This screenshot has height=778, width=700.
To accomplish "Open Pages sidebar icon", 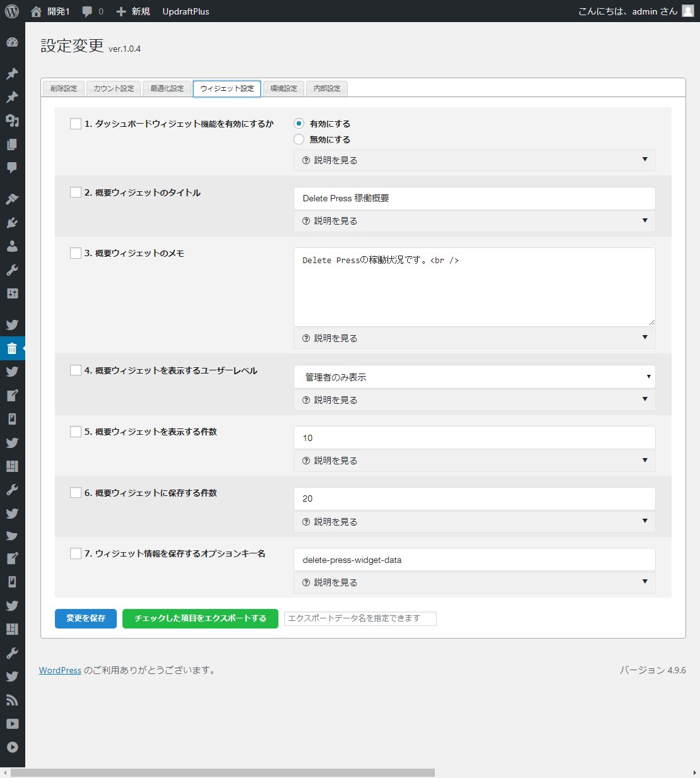I will click(12, 144).
